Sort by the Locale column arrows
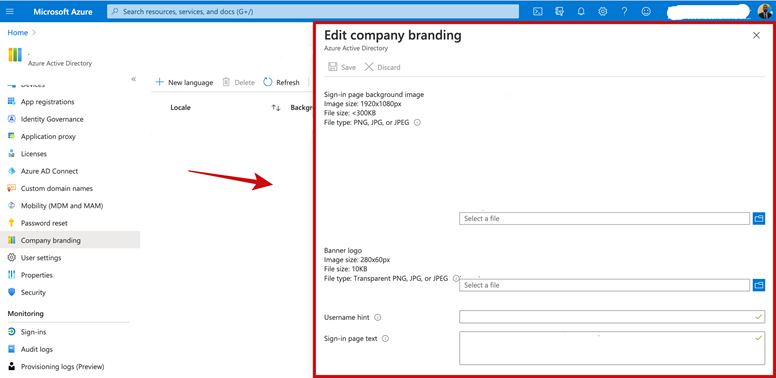The width and height of the screenshot is (776, 378). [276, 107]
